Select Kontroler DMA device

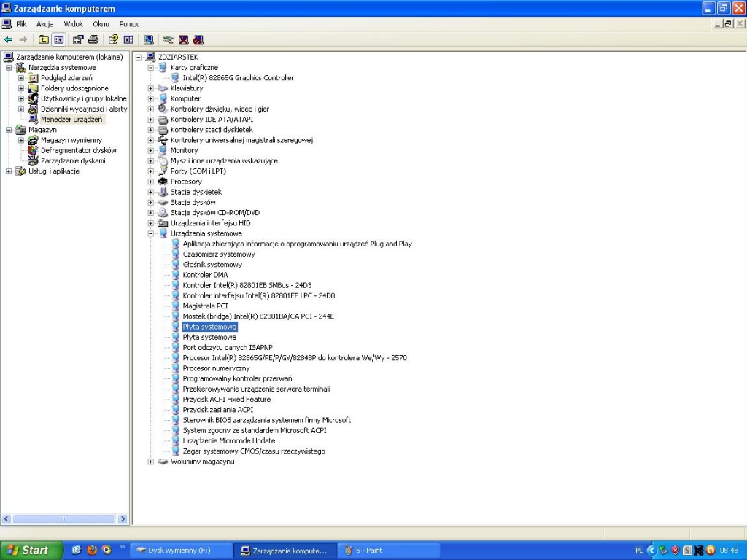(x=205, y=275)
